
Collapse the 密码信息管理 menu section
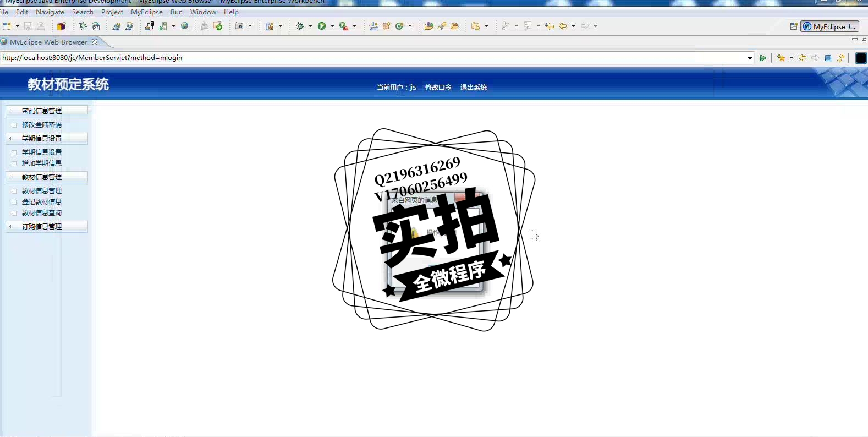47,111
